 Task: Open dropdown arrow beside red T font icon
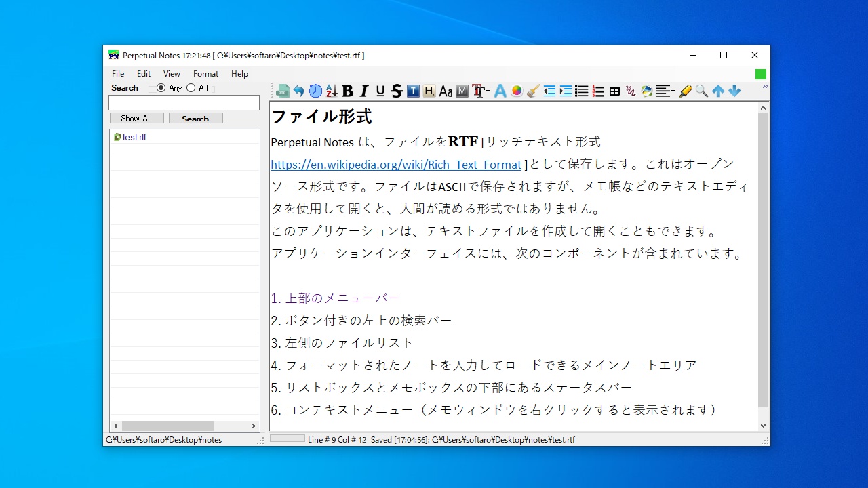(x=488, y=91)
